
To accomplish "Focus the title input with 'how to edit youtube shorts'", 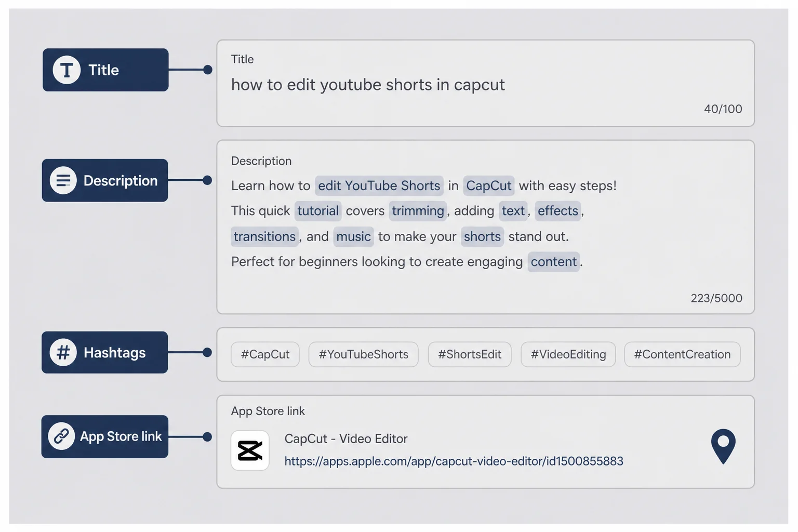I will [x=485, y=83].
